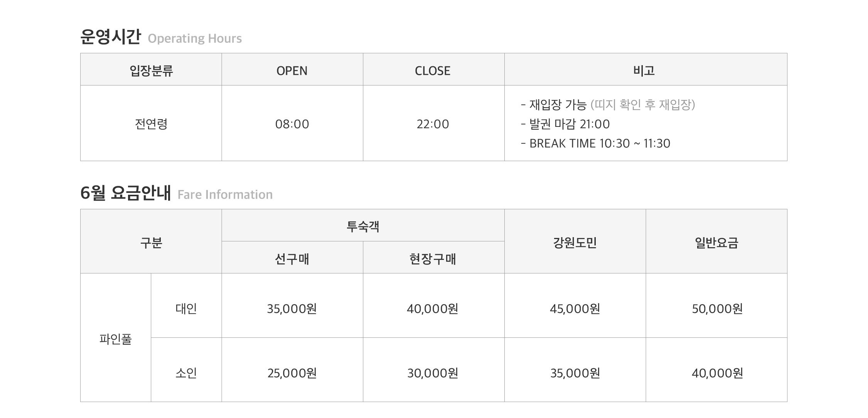Select the 비고 header cell

646,69
